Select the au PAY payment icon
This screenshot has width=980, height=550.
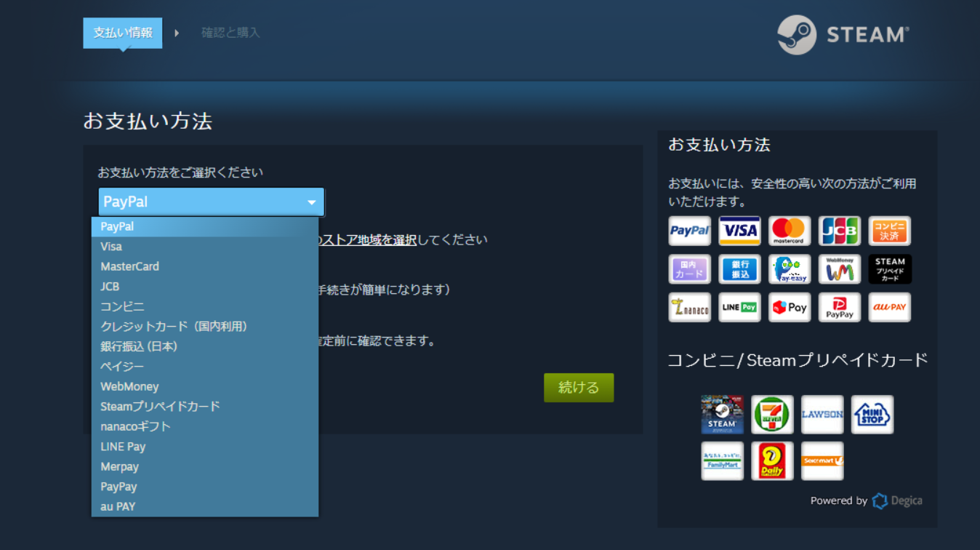(x=889, y=307)
